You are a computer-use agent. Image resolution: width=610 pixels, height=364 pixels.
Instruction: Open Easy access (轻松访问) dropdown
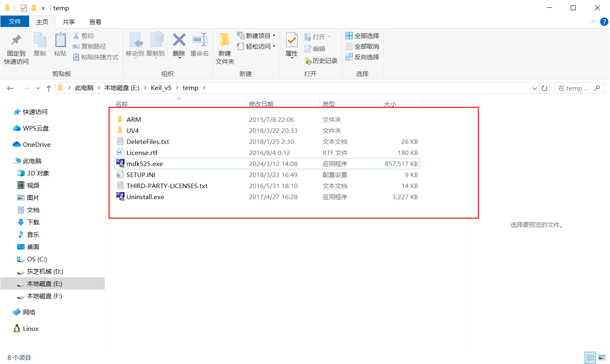point(256,46)
